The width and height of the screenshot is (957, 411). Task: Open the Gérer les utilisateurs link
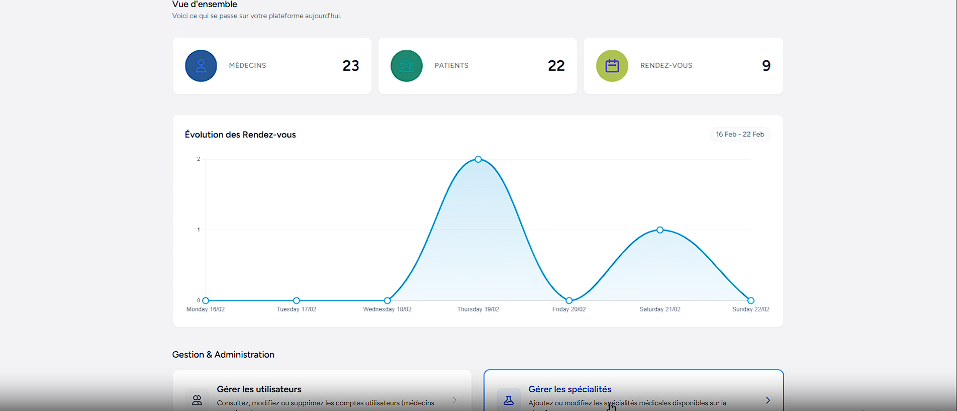(x=258, y=389)
